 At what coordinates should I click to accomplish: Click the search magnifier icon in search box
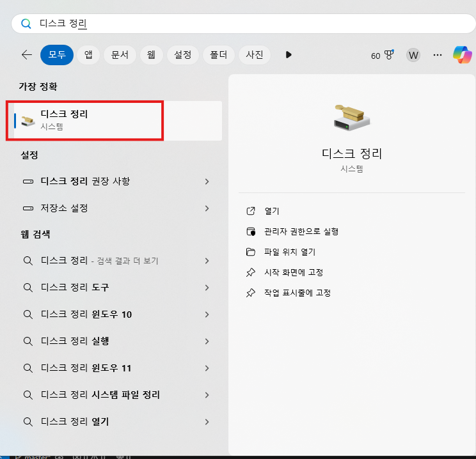coord(26,24)
